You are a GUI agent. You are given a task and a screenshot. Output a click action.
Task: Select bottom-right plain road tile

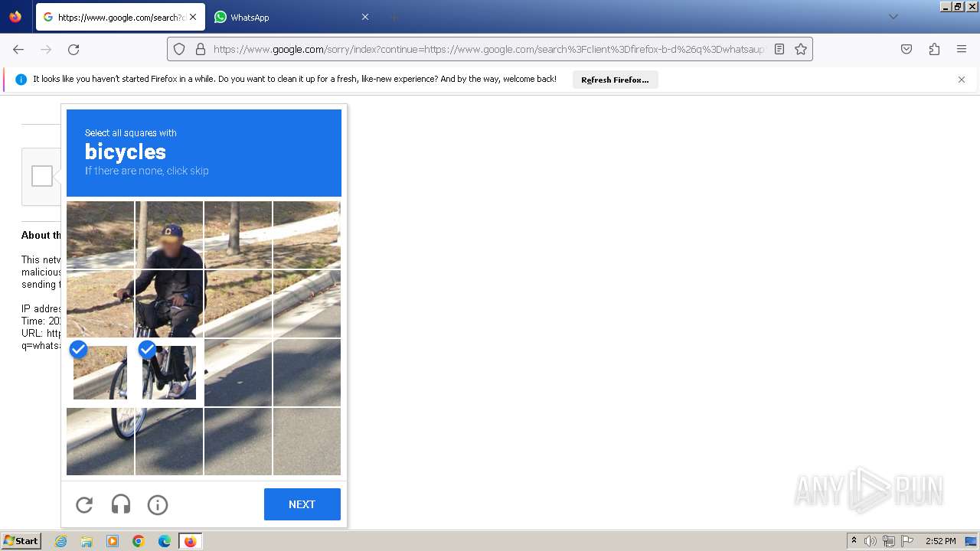(307, 442)
